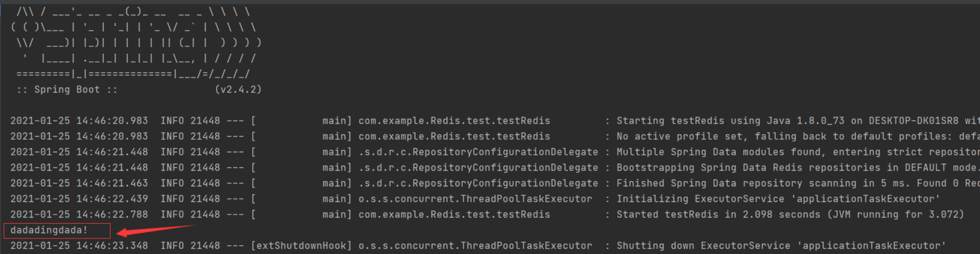Click the ':: Spring Boot ::' banner text
Viewport: 980px width, 254px height.
(x=67, y=89)
